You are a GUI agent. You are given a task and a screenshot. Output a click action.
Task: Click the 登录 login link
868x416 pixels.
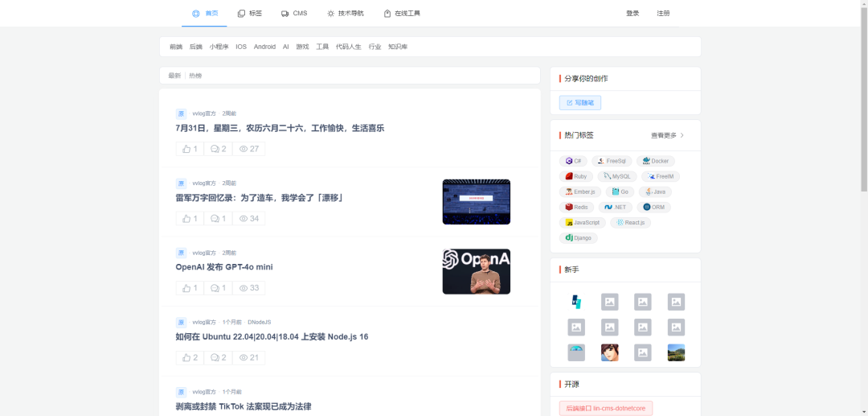pyautogui.click(x=633, y=14)
